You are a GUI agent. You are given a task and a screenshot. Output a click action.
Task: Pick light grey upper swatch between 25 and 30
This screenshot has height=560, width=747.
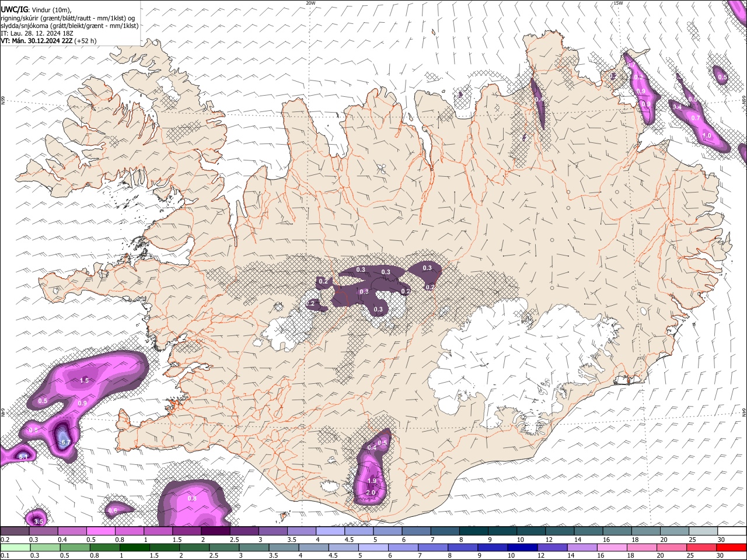tap(703, 531)
